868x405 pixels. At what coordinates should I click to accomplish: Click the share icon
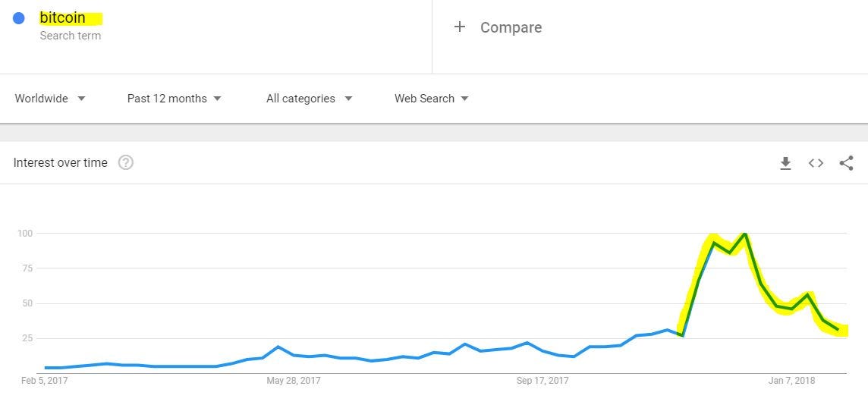tap(846, 163)
